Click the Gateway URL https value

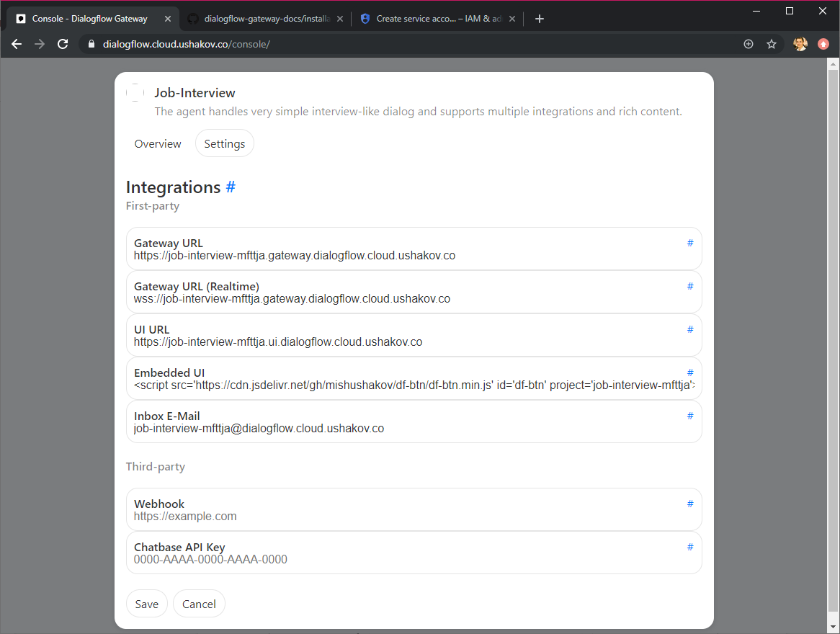[294, 256]
